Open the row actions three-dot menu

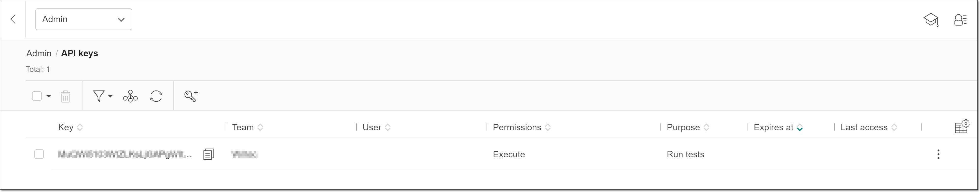[x=938, y=154]
